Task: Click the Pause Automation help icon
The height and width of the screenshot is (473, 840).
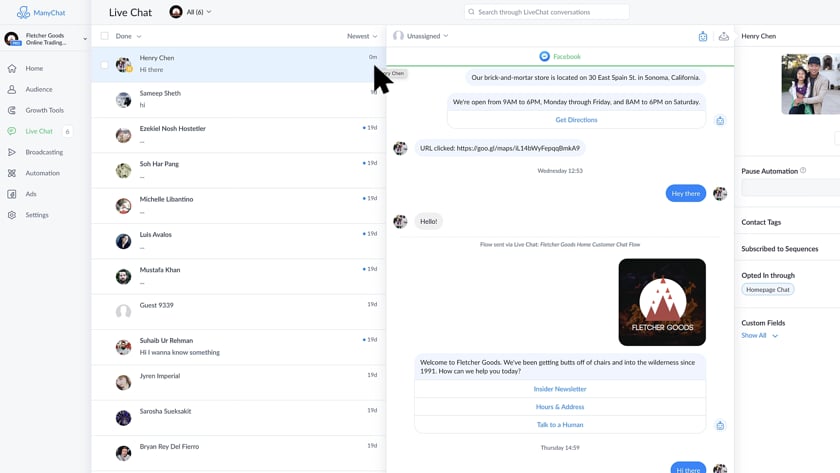Action: pyautogui.click(x=803, y=170)
